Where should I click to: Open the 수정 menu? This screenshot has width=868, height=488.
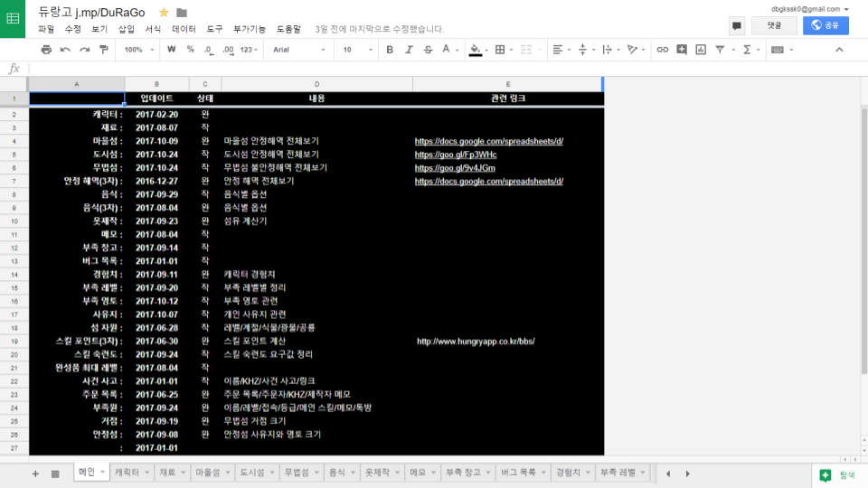coord(72,29)
